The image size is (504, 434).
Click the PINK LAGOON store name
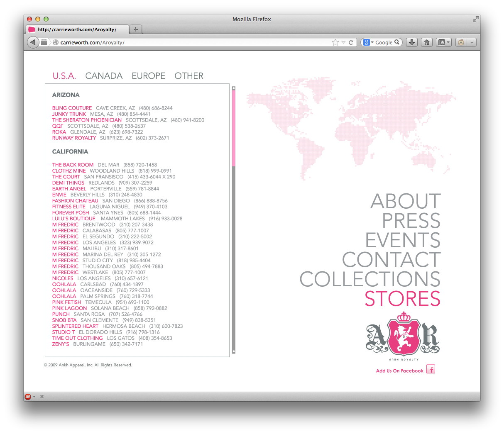click(69, 308)
